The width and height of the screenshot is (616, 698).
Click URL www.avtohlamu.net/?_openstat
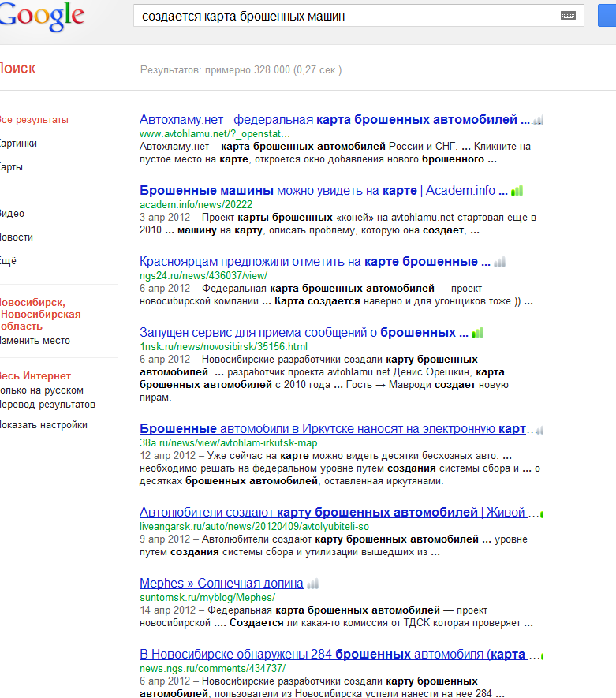pyautogui.click(x=215, y=133)
